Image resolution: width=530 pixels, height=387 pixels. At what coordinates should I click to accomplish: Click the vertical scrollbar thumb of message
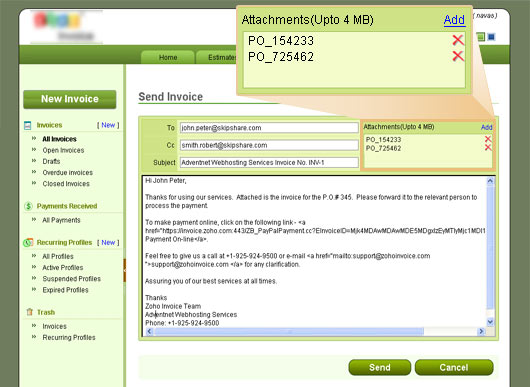pos(490,247)
